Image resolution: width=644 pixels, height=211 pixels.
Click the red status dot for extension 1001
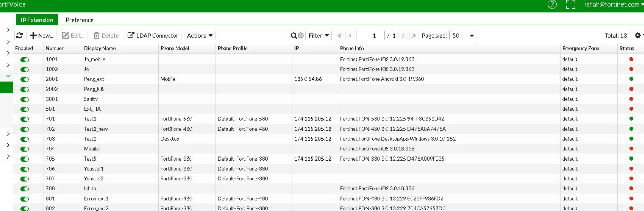pos(631,59)
